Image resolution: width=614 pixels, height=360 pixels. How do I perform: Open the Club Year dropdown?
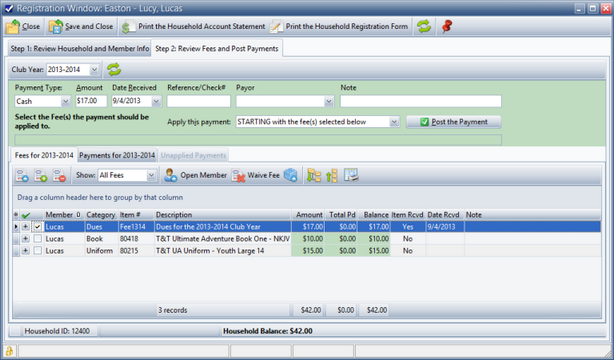[94, 70]
